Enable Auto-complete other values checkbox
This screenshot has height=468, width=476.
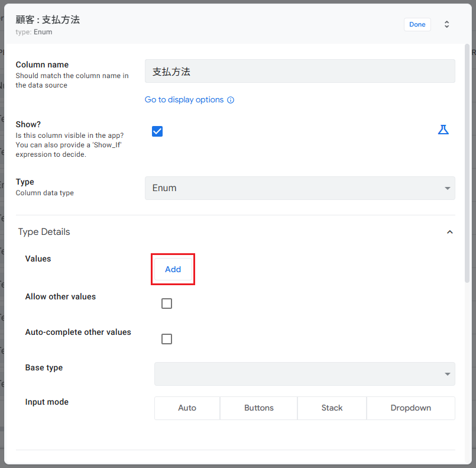pos(167,339)
